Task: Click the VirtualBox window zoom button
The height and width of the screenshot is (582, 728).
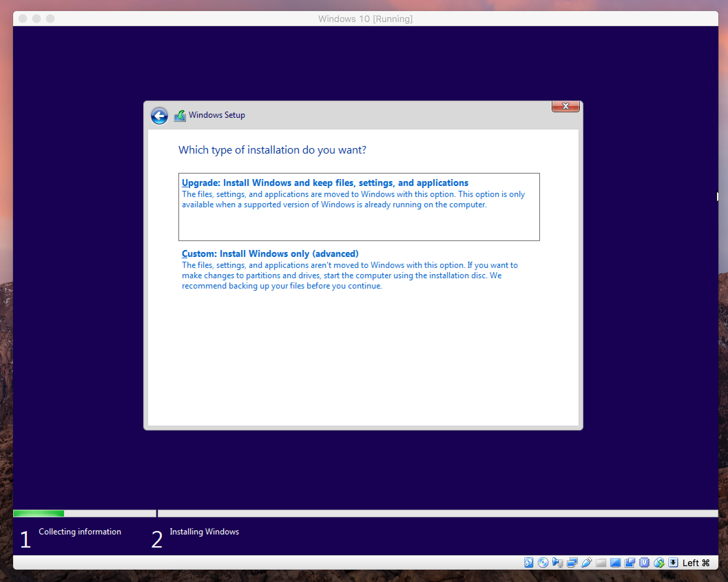Action: pyautogui.click(x=50, y=19)
